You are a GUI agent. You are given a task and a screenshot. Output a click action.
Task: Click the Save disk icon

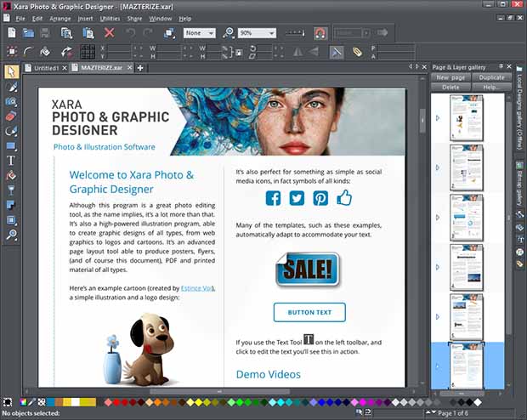pos(45,33)
